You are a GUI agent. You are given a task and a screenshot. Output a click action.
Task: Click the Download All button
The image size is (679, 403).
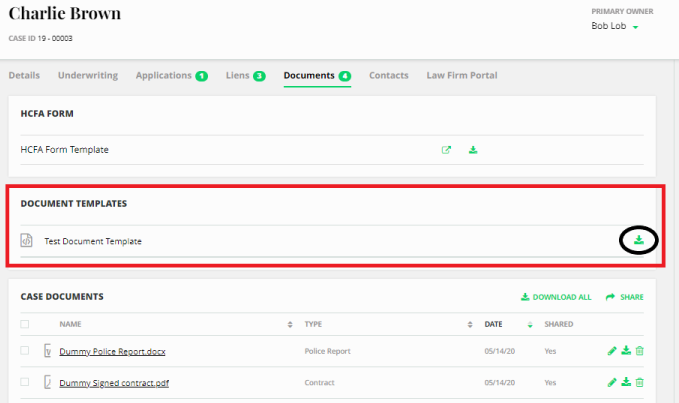[556, 297]
